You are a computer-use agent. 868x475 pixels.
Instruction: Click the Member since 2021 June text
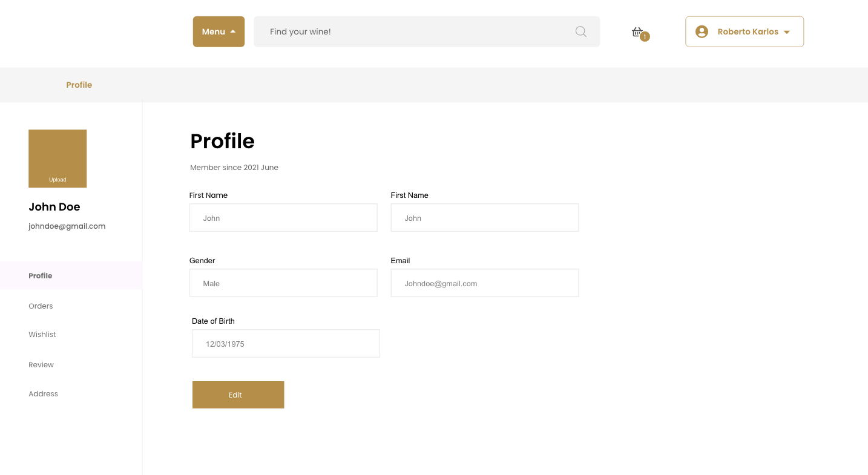(234, 168)
